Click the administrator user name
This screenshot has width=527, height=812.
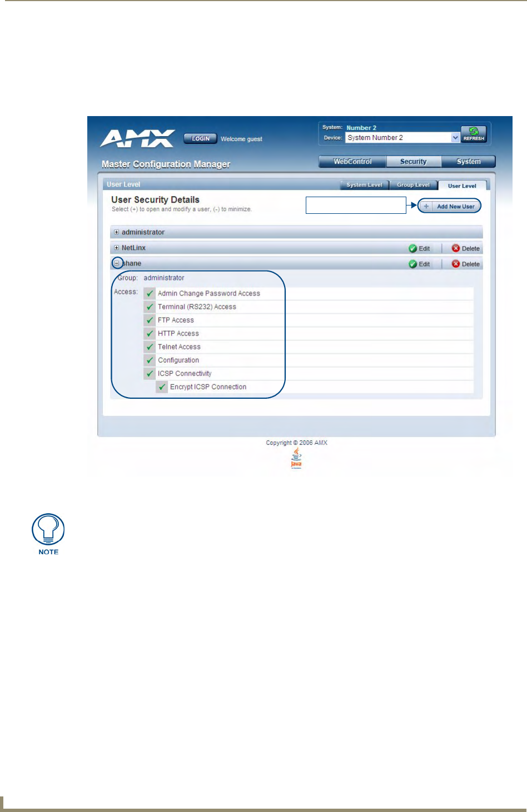tap(143, 232)
